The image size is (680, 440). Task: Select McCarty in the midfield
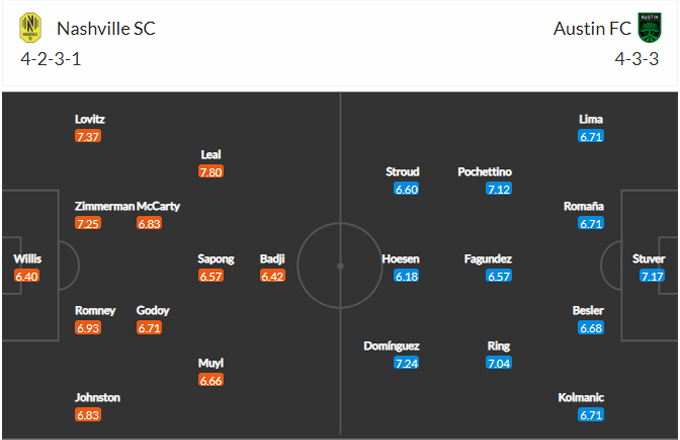[x=158, y=206]
